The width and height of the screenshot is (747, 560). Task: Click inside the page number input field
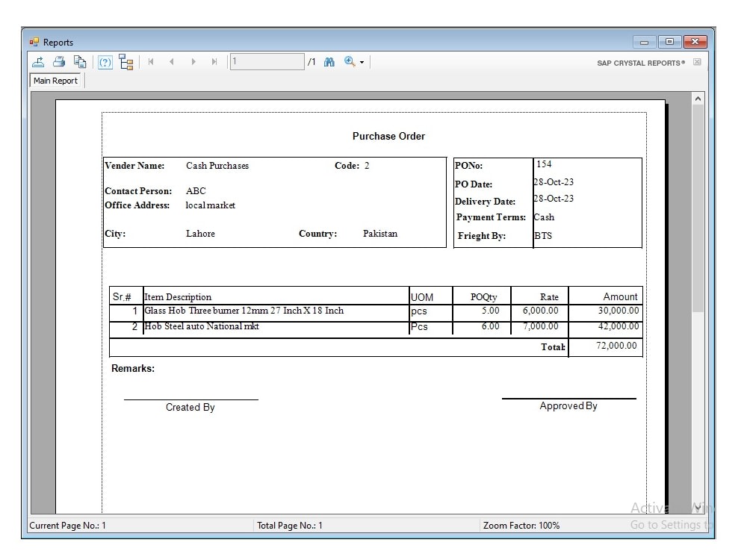(267, 62)
